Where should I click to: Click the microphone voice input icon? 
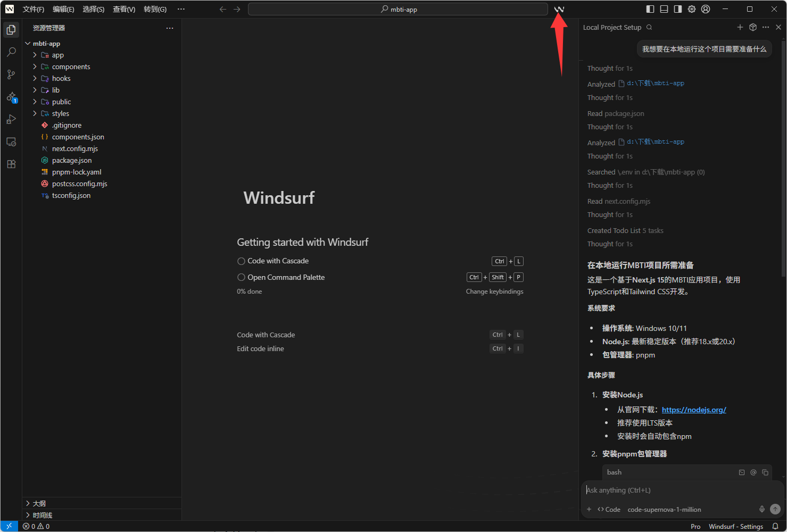pos(761,509)
